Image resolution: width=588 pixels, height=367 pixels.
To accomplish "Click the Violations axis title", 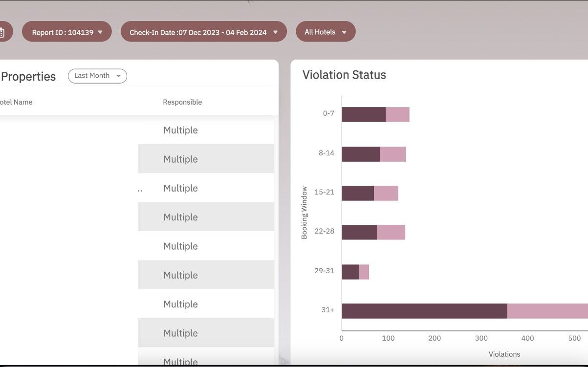I will click(x=504, y=354).
